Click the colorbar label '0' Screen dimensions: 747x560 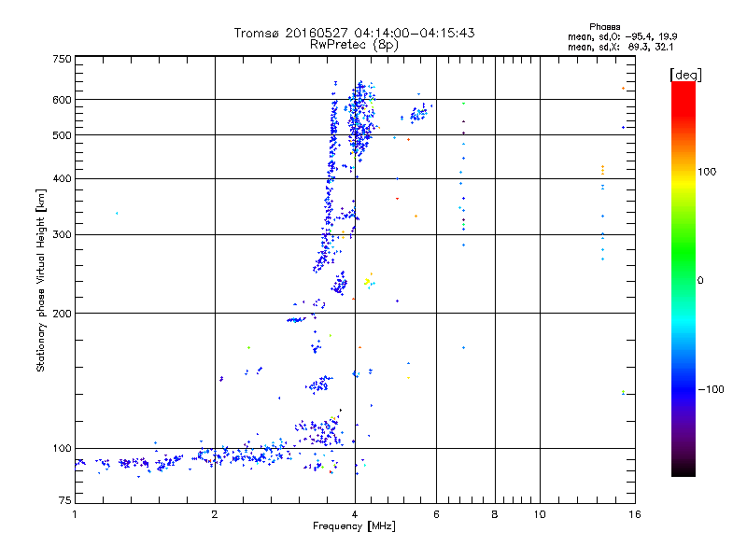700,281
